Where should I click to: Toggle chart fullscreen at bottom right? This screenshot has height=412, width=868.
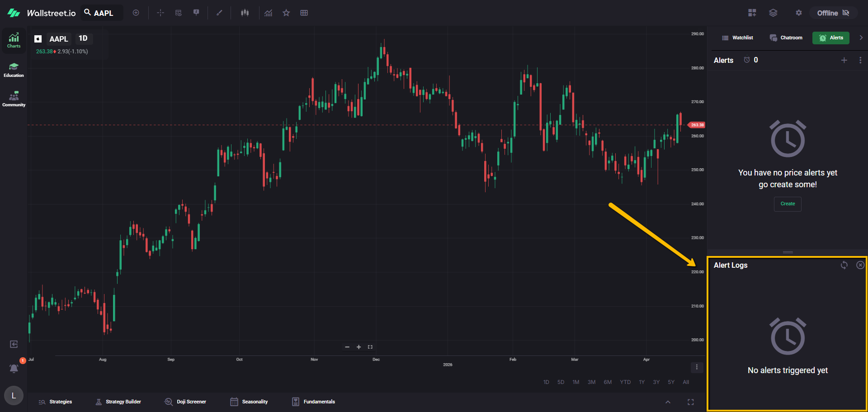[x=690, y=402]
